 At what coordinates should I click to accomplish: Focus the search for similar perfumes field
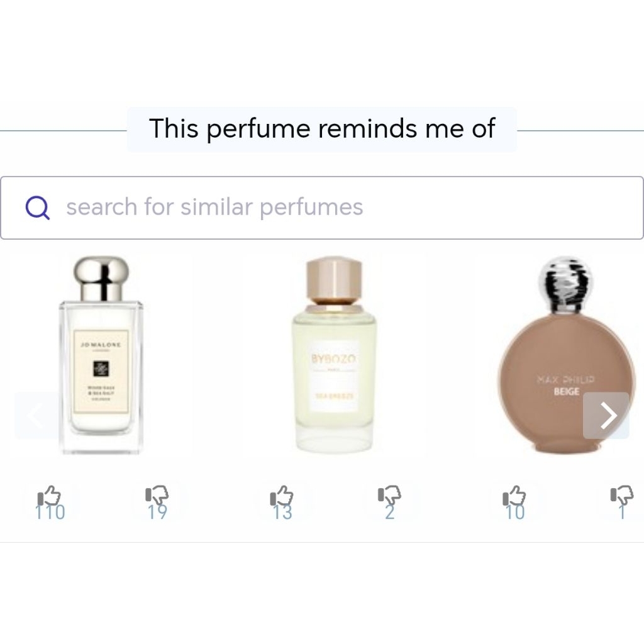click(x=321, y=208)
